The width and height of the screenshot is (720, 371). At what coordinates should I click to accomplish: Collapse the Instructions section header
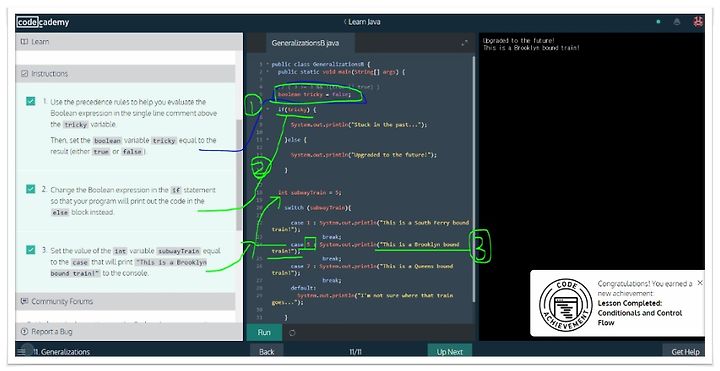tap(125, 73)
